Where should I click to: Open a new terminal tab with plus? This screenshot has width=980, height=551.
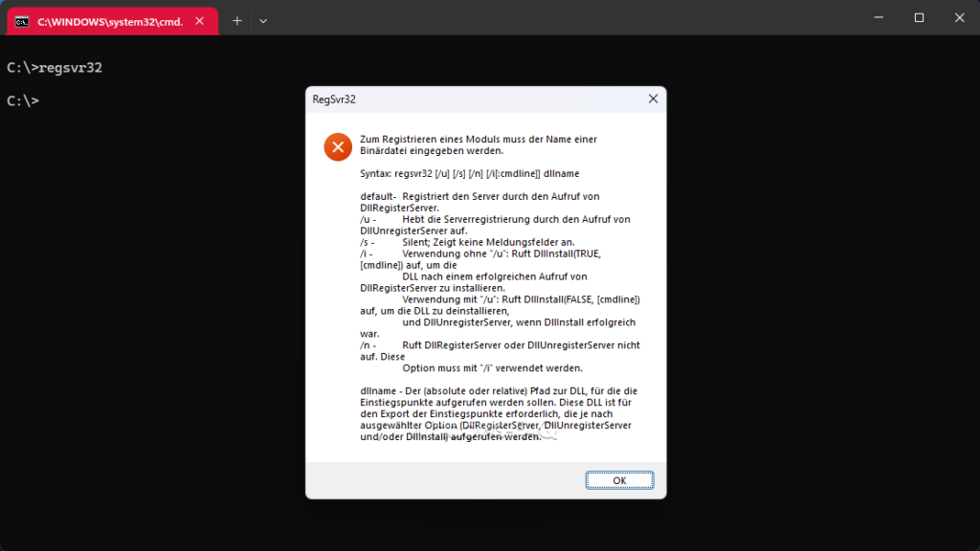pyautogui.click(x=237, y=21)
